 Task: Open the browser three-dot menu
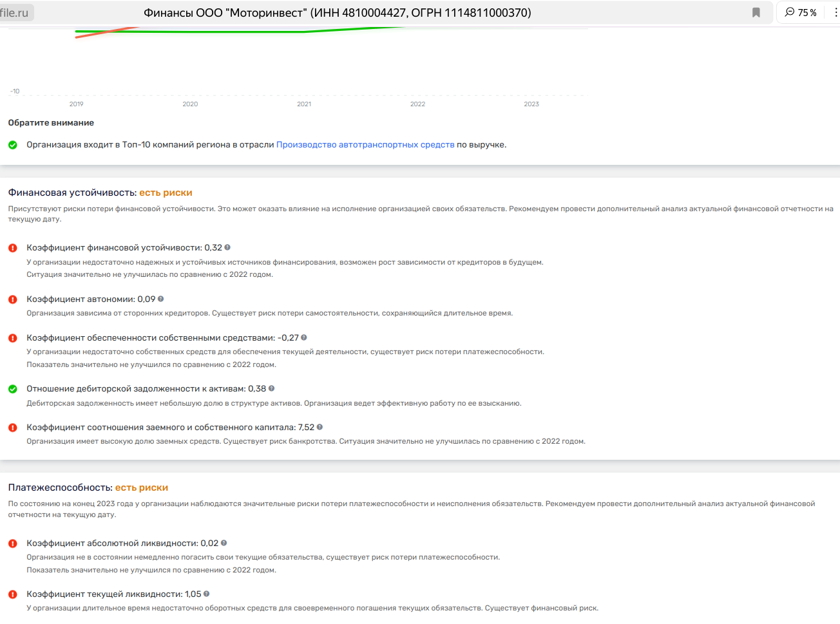[x=835, y=13]
